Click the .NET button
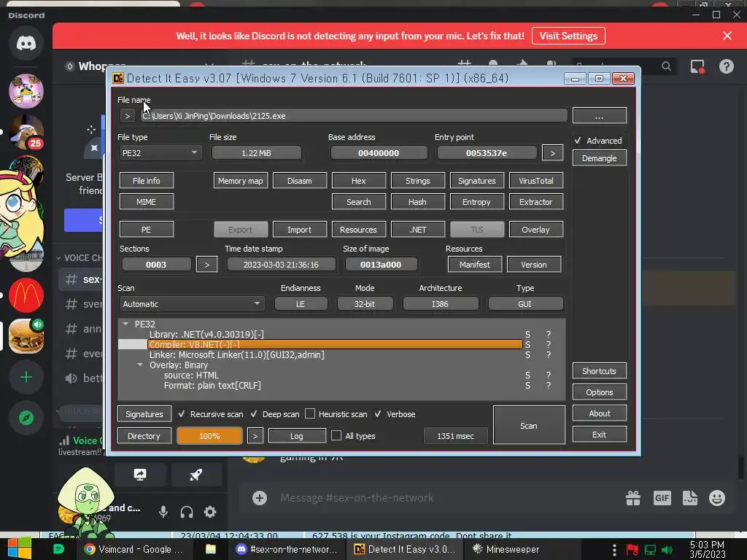 click(x=418, y=230)
